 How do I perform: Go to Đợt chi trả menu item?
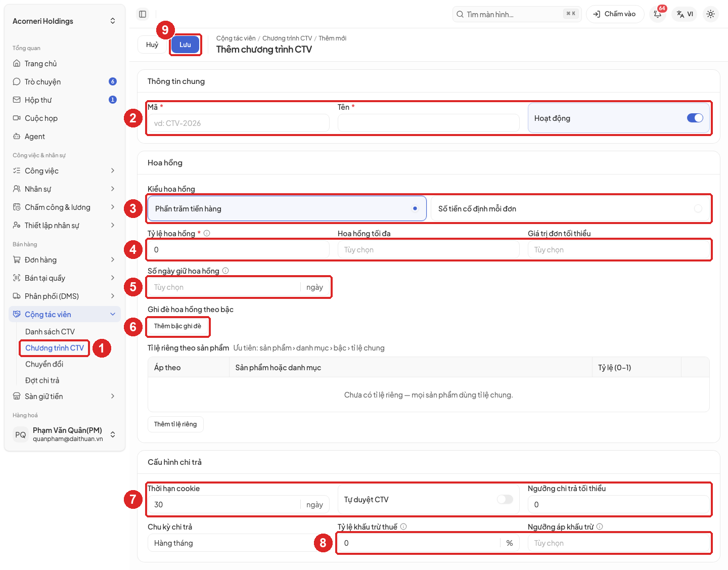click(42, 380)
